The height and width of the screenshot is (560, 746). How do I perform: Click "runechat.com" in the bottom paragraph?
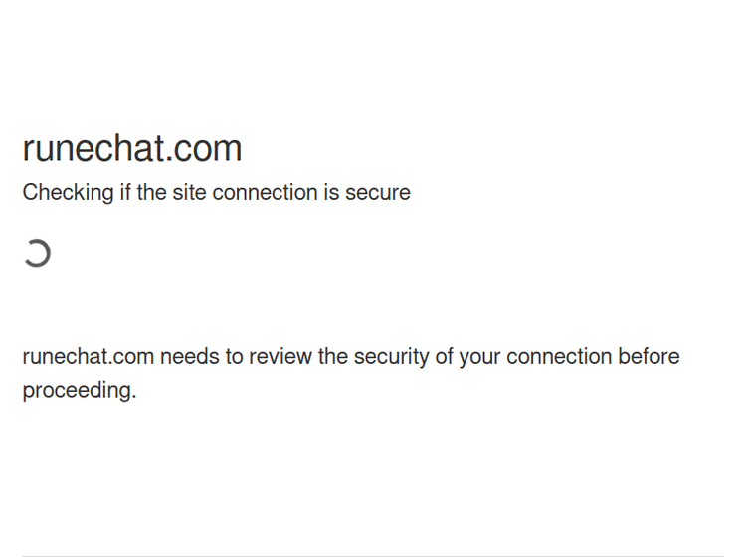(x=88, y=357)
